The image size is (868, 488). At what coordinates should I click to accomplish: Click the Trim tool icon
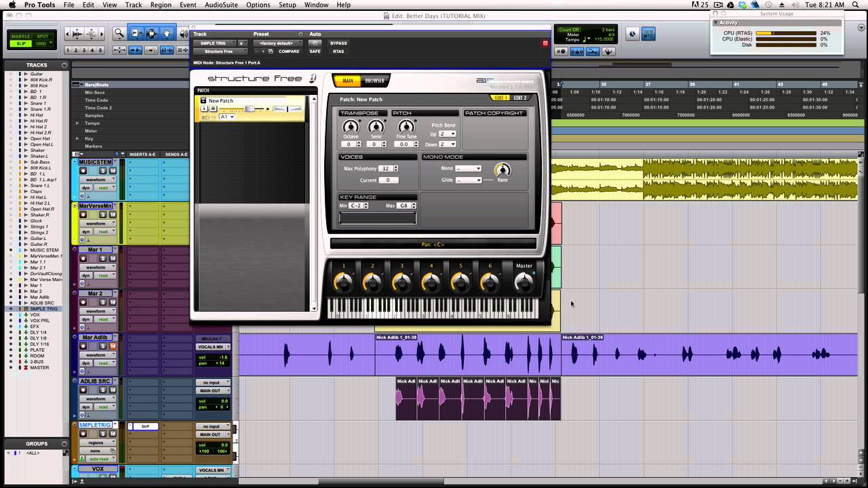pos(136,33)
